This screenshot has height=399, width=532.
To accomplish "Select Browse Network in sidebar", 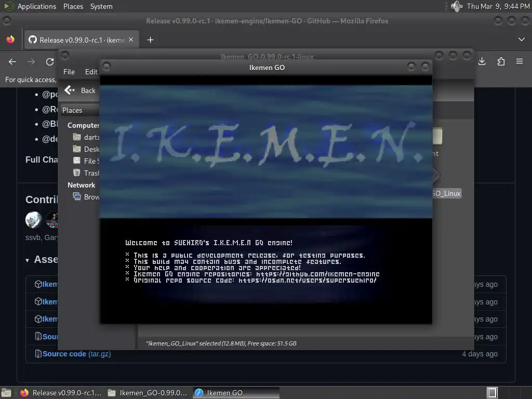I will pyautogui.click(x=86, y=197).
